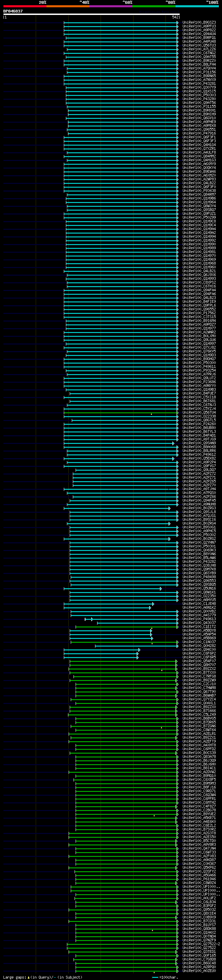This screenshot has width=222, height=980.
Task: Select the UniRef100_B9RN65 entry
Action: click(199, 76)
